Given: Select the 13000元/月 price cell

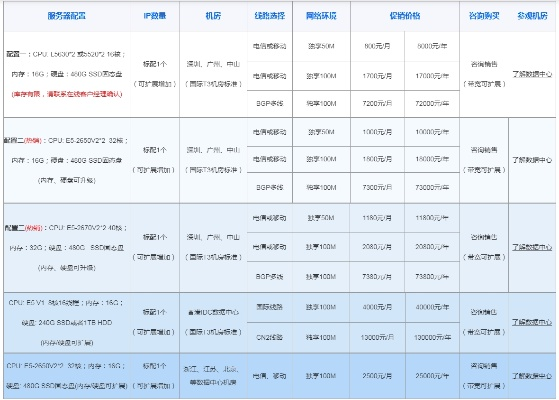Looking at the screenshot, I should (x=377, y=337).
